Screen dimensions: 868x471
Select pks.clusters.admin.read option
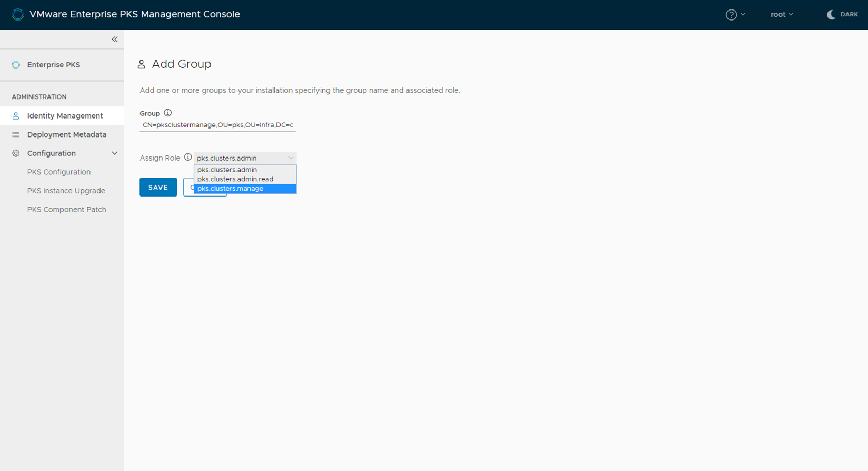[245, 179]
